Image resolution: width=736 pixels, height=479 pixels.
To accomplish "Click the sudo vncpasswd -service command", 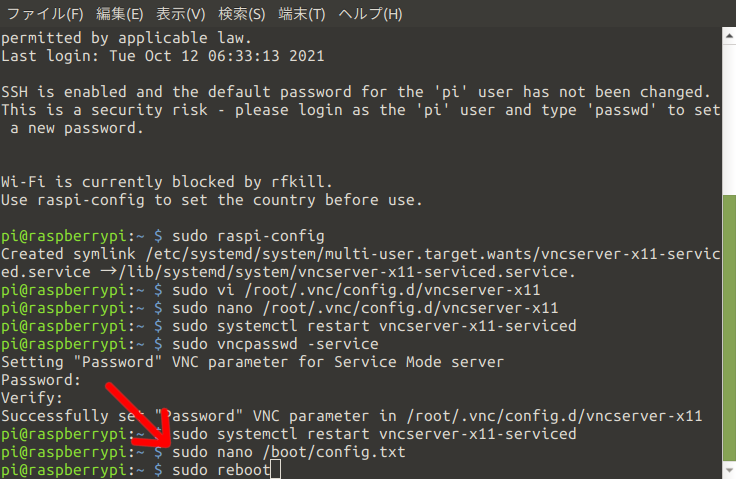I will point(275,344).
